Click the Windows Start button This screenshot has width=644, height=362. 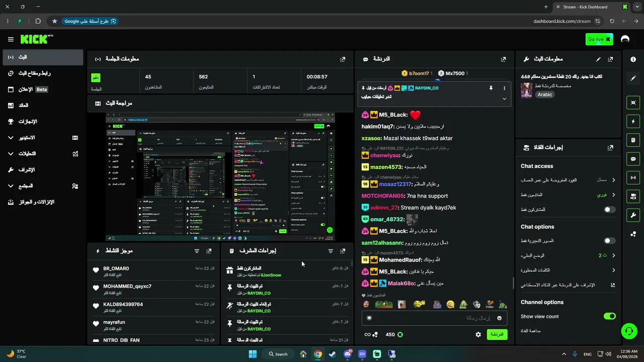[x=253, y=354]
